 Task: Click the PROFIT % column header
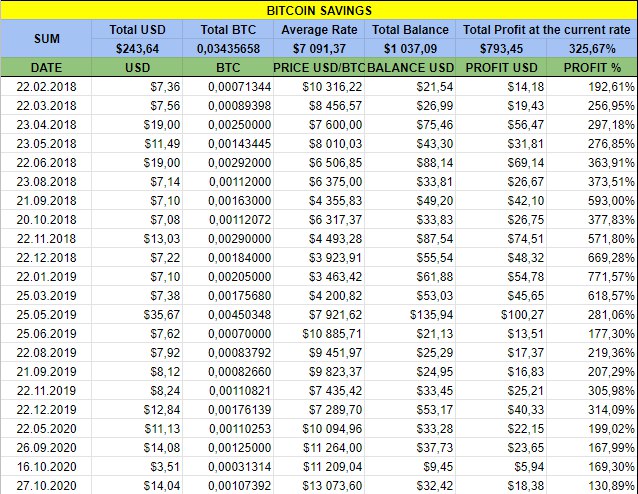592,67
